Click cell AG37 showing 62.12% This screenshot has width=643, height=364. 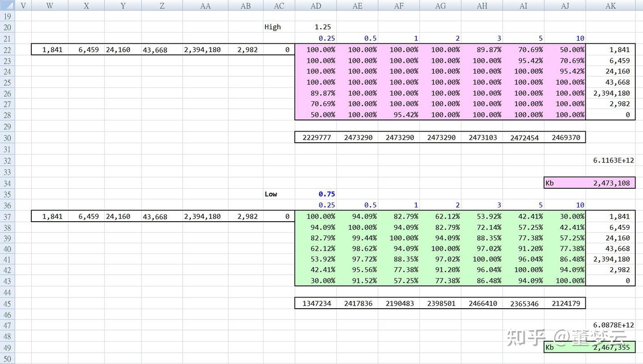[x=440, y=216]
